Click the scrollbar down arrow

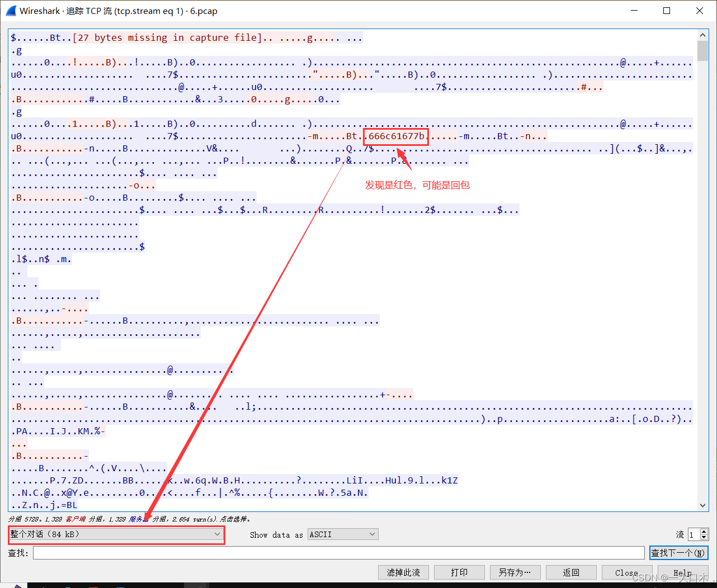click(x=703, y=505)
